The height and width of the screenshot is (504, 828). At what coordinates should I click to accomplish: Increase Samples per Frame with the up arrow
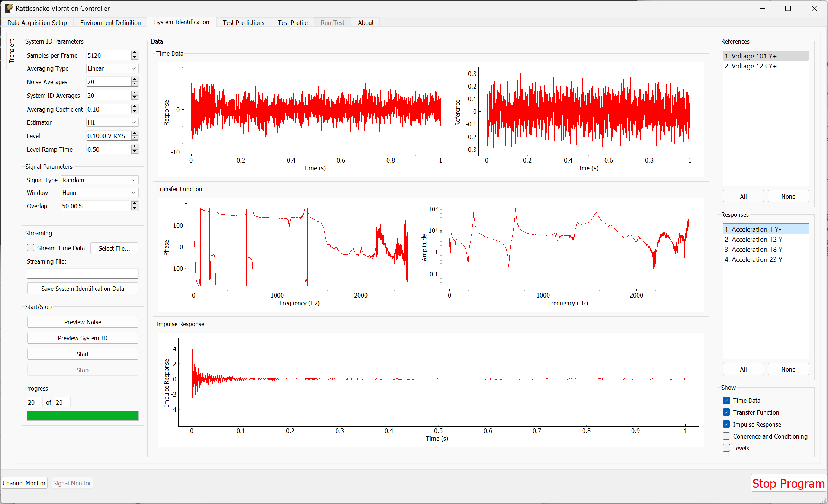(x=134, y=53)
